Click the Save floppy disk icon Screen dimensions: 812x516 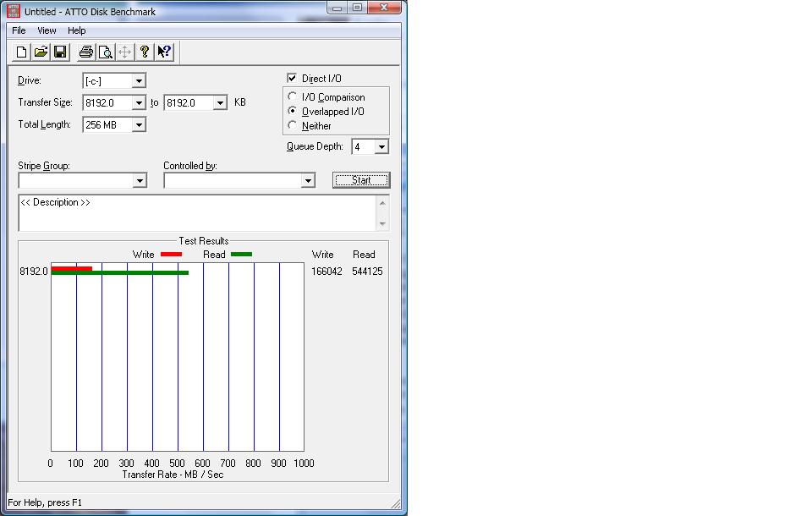coord(60,52)
